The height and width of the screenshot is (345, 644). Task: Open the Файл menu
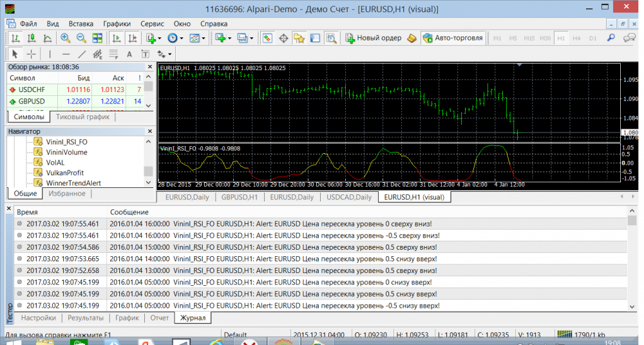[x=28, y=24]
